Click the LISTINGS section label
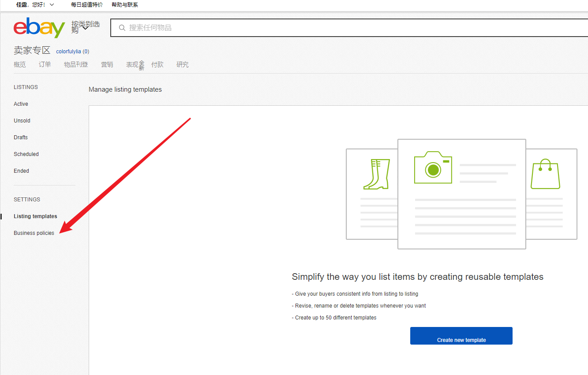 tap(26, 87)
